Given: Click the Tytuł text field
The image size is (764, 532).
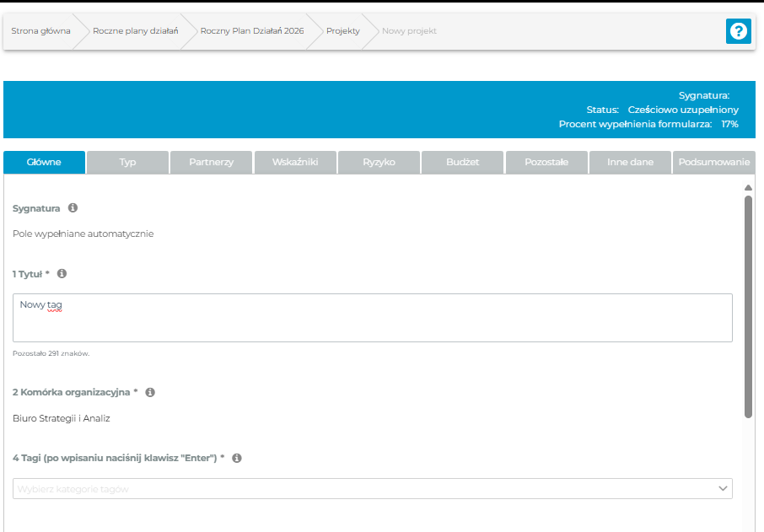Looking at the screenshot, I should click(373, 318).
